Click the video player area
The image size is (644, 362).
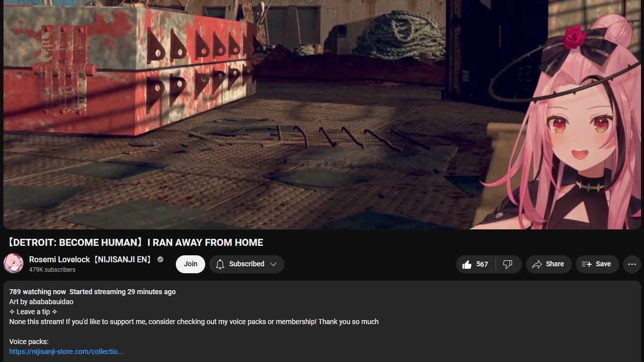[x=322, y=115]
